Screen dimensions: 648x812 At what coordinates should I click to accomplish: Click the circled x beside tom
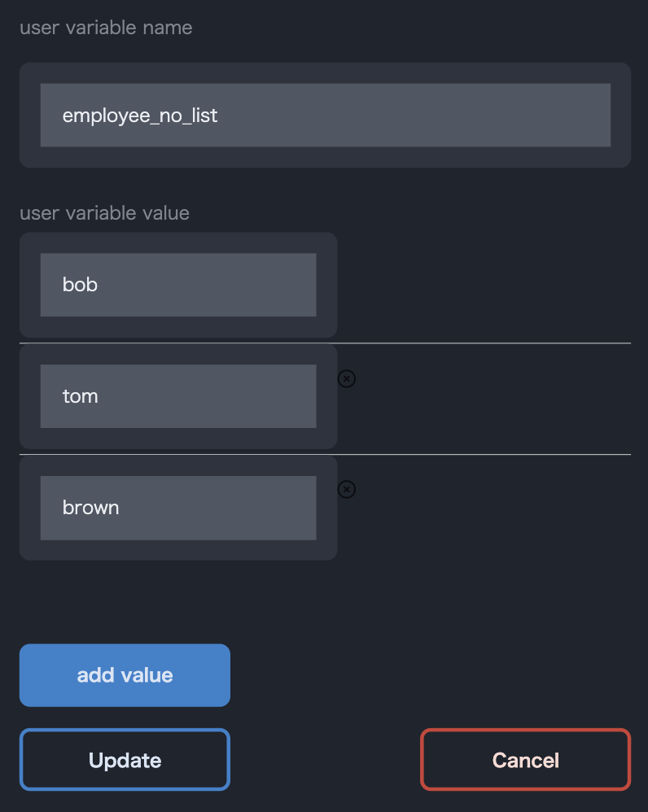(x=346, y=378)
